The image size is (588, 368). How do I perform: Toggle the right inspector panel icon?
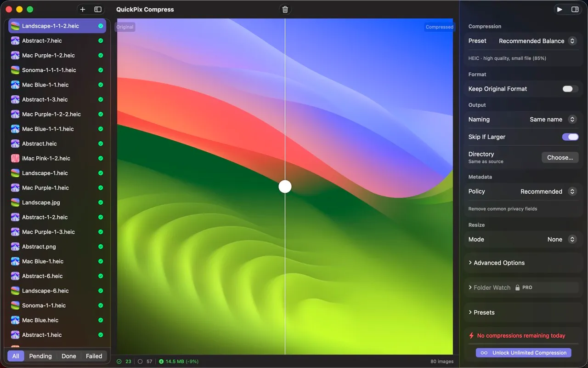pyautogui.click(x=575, y=9)
